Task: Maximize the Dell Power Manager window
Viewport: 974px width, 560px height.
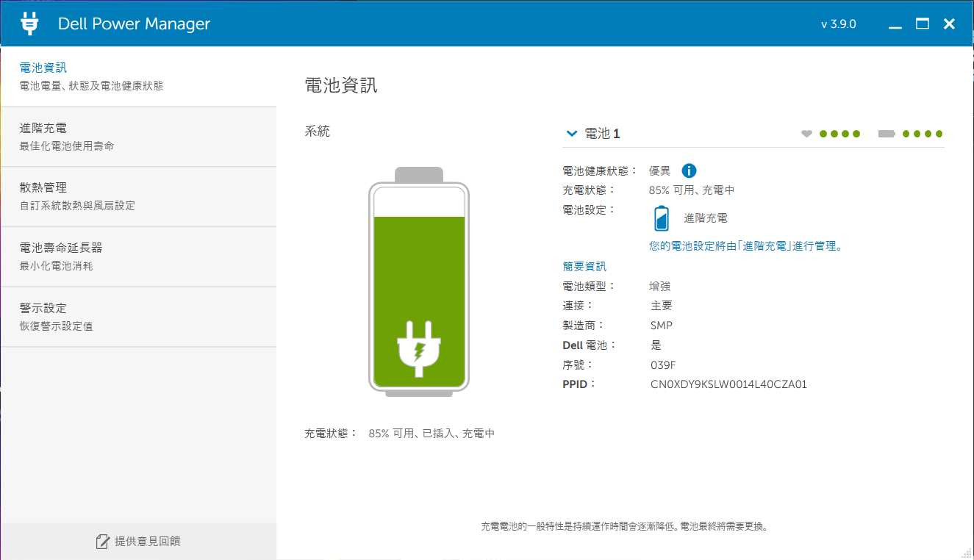Action: pyautogui.click(x=922, y=24)
